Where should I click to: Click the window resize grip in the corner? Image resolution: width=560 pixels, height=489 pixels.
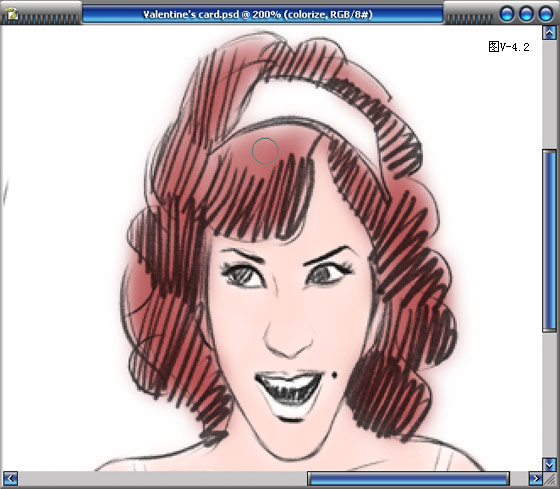(x=550, y=479)
